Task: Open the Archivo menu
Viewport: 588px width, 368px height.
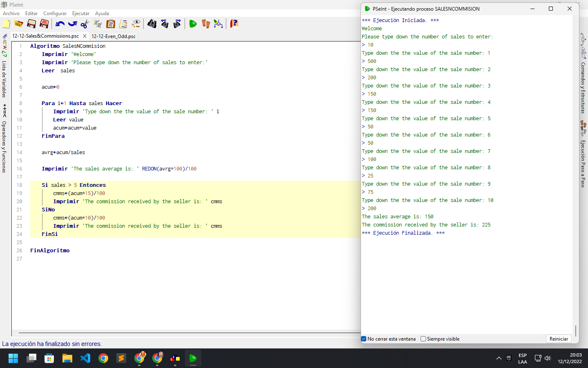Action: 11,13
